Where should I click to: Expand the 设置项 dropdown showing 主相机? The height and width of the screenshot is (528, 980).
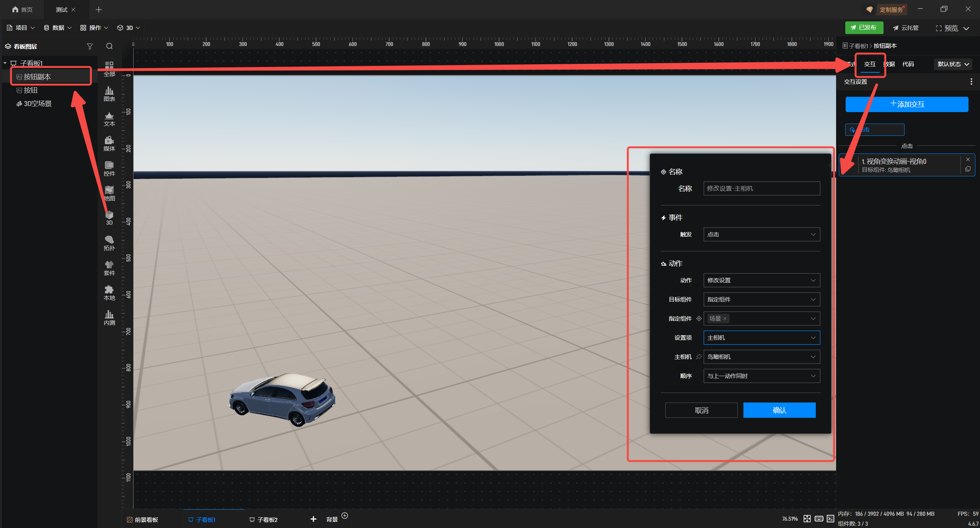(x=761, y=338)
